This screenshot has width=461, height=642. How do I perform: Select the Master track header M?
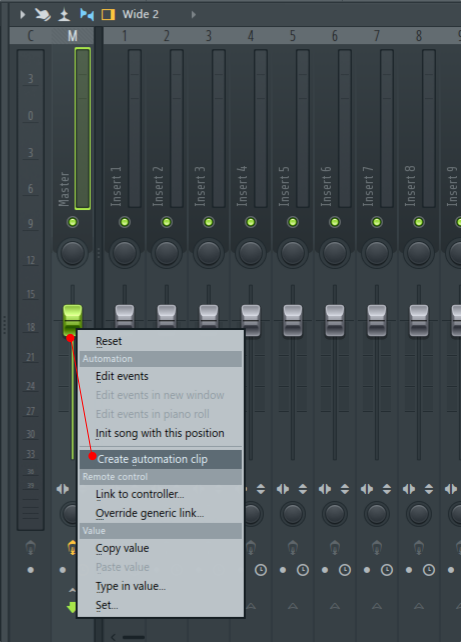(x=72, y=36)
